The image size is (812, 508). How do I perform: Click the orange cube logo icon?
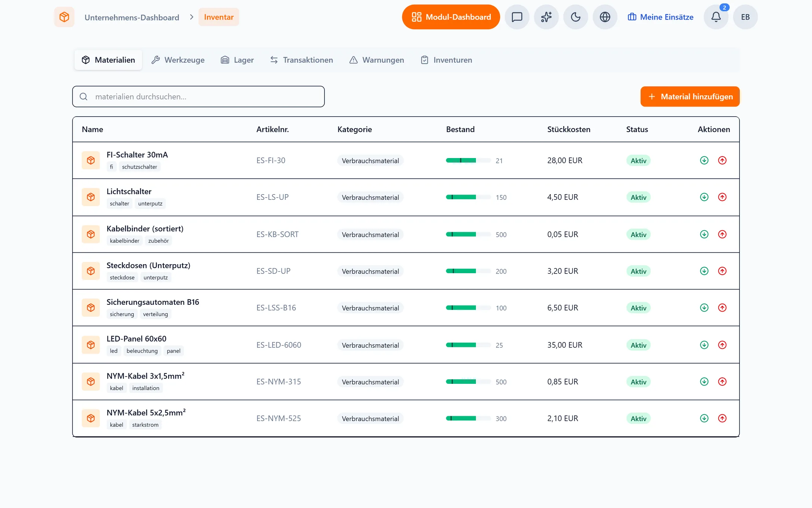click(x=64, y=17)
